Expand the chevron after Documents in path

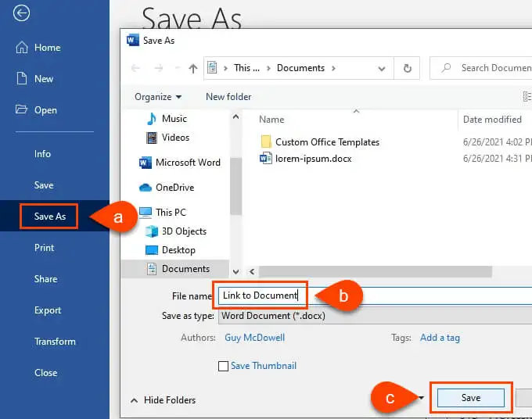pyautogui.click(x=333, y=68)
